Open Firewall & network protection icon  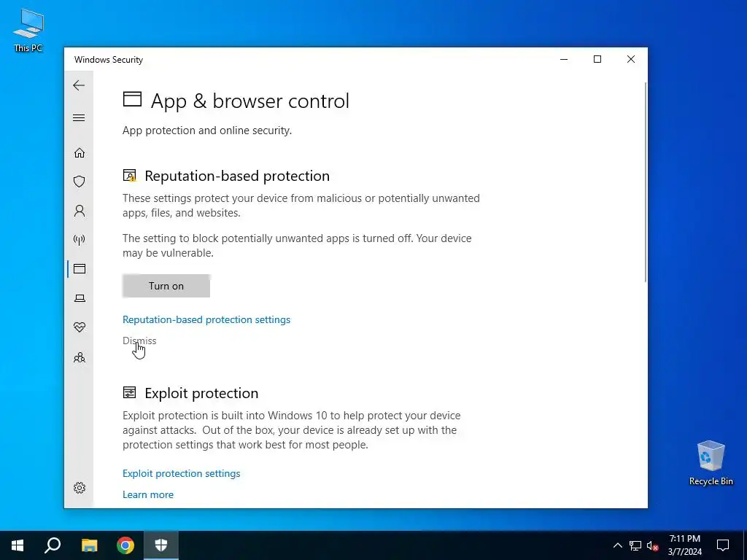pos(79,239)
